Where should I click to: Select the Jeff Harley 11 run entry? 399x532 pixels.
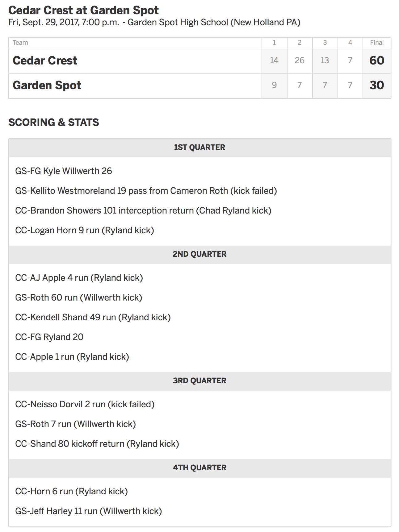tap(89, 511)
